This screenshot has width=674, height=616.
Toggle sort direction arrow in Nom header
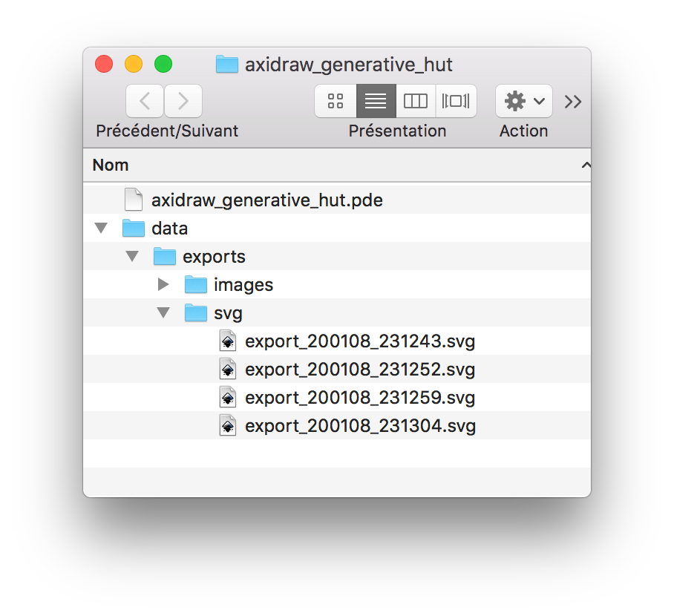point(586,165)
